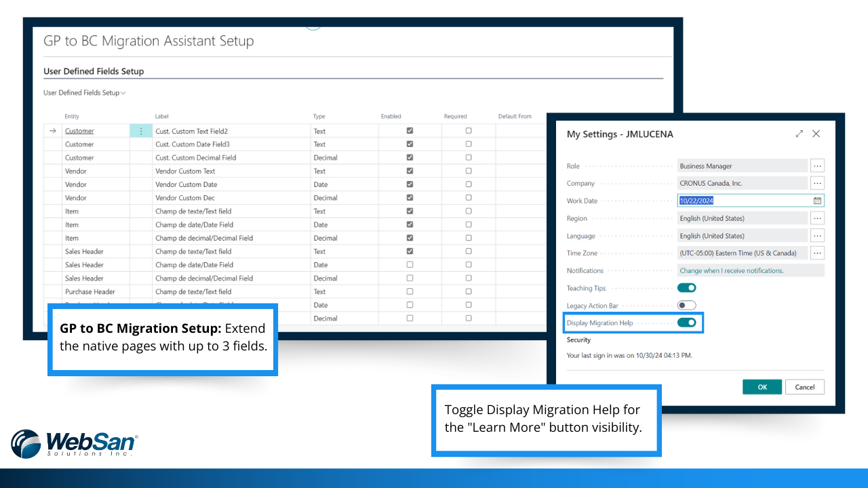Open the Role lookup ellipsis button

pos(817,166)
